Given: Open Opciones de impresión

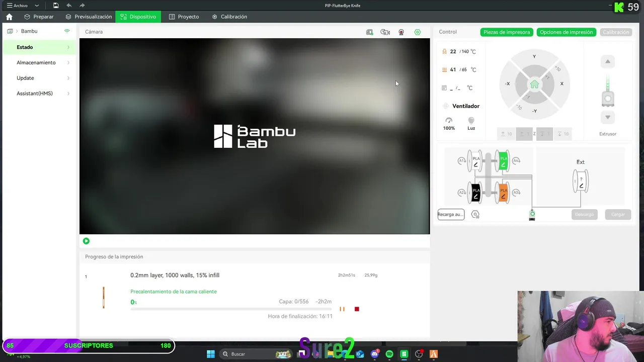Looking at the screenshot, I should point(566,32).
